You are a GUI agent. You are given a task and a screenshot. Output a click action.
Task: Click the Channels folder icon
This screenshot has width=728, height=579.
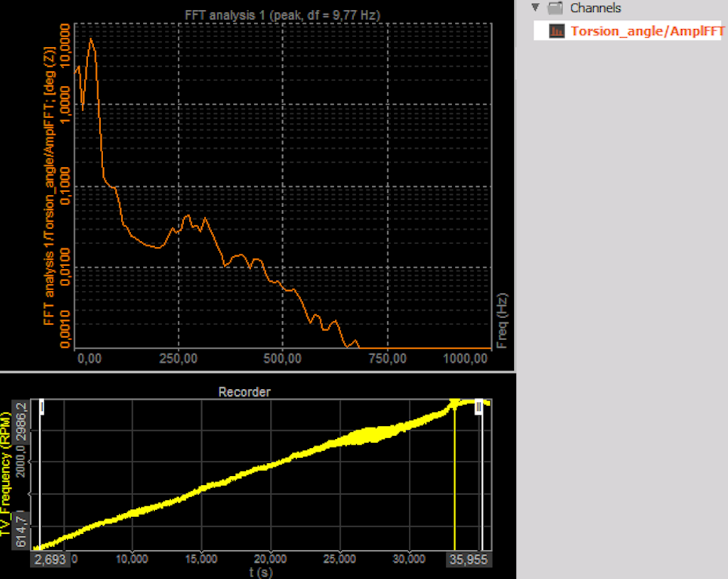555,7
